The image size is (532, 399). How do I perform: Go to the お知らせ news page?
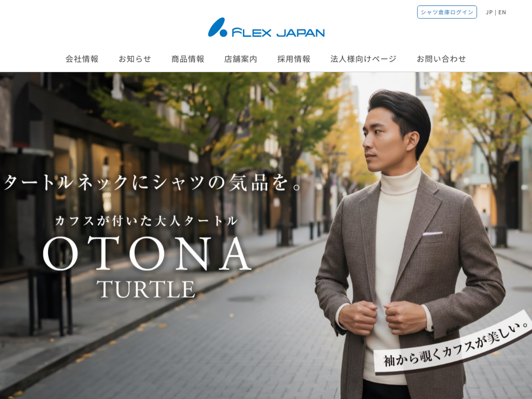pos(135,59)
